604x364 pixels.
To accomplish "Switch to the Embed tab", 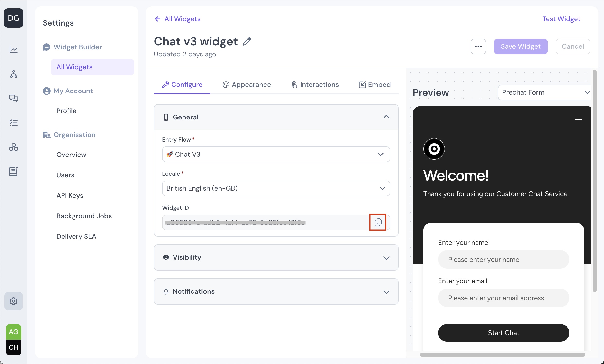I will pos(375,85).
